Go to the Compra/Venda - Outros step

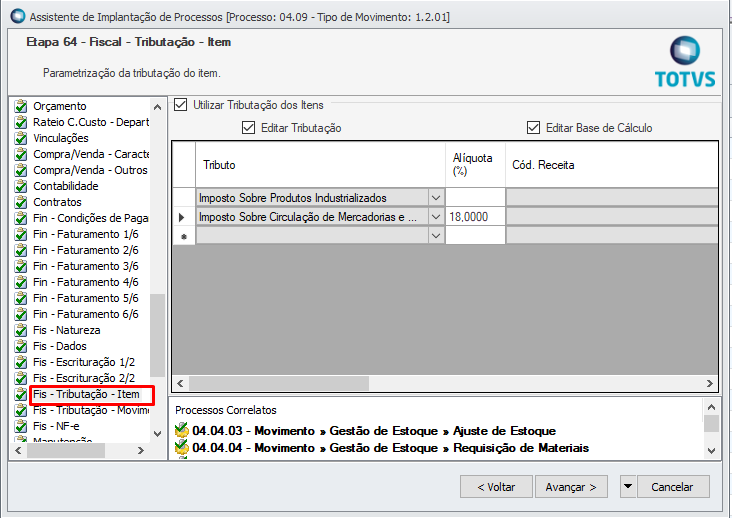pos(90,170)
